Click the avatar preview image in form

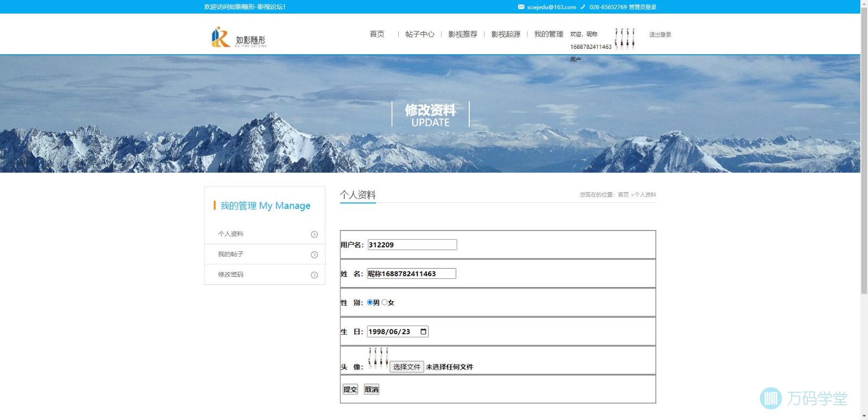coord(378,358)
